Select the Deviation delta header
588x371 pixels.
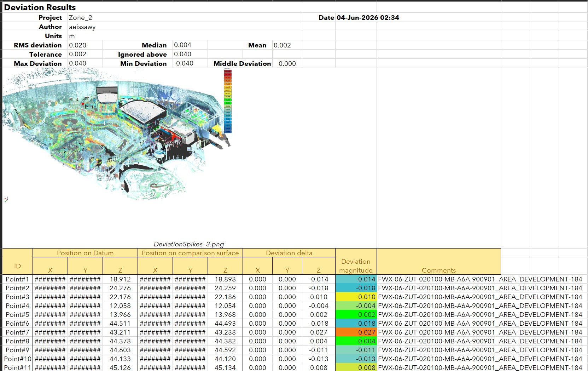tap(289, 253)
